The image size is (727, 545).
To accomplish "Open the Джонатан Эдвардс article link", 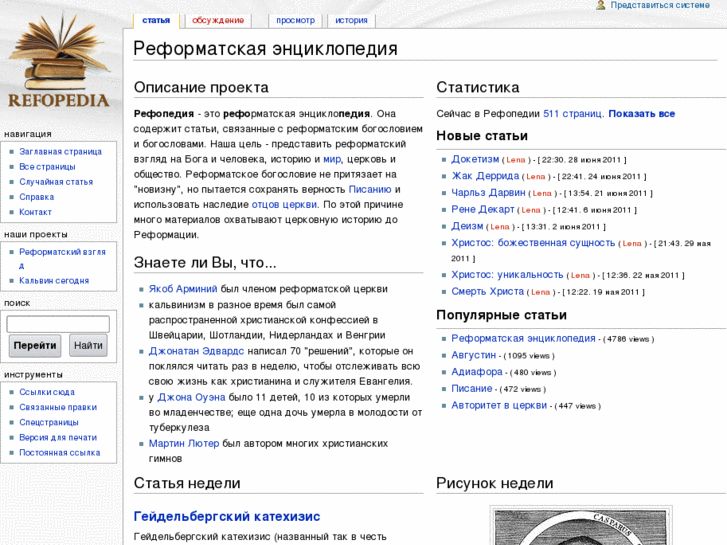I will 196,351.
